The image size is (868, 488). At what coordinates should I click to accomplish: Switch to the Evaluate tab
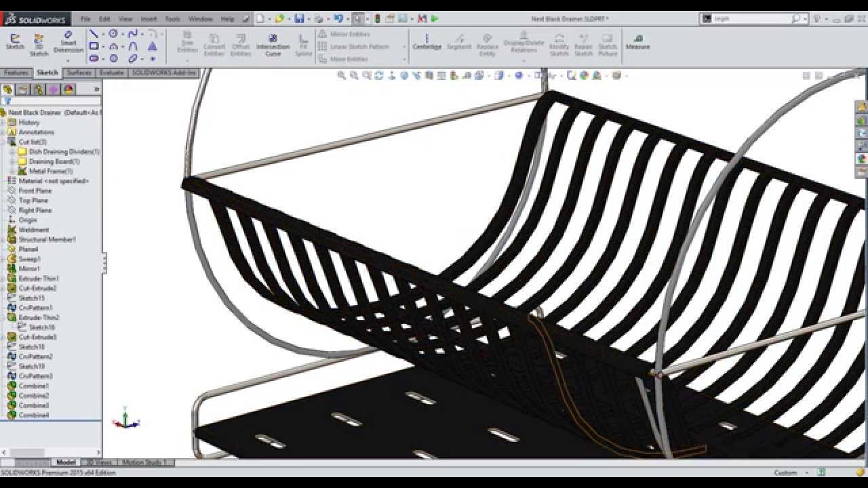(112, 73)
